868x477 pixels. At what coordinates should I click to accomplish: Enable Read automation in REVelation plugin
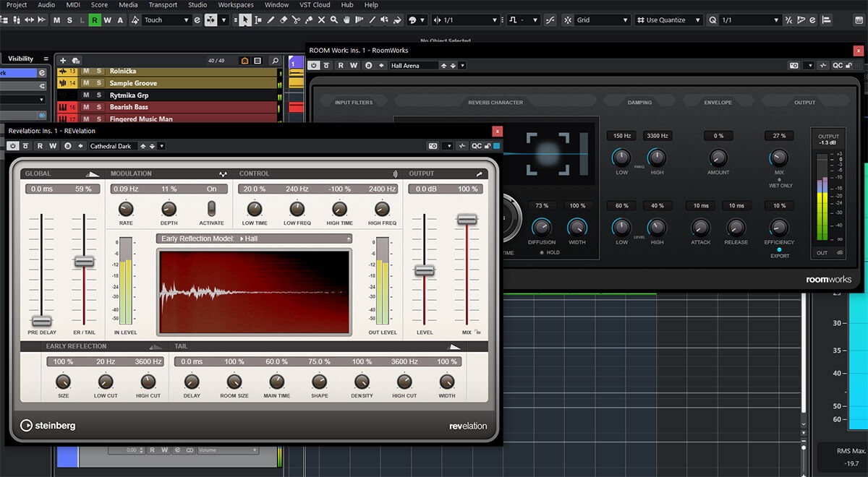pyautogui.click(x=40, y=146)
